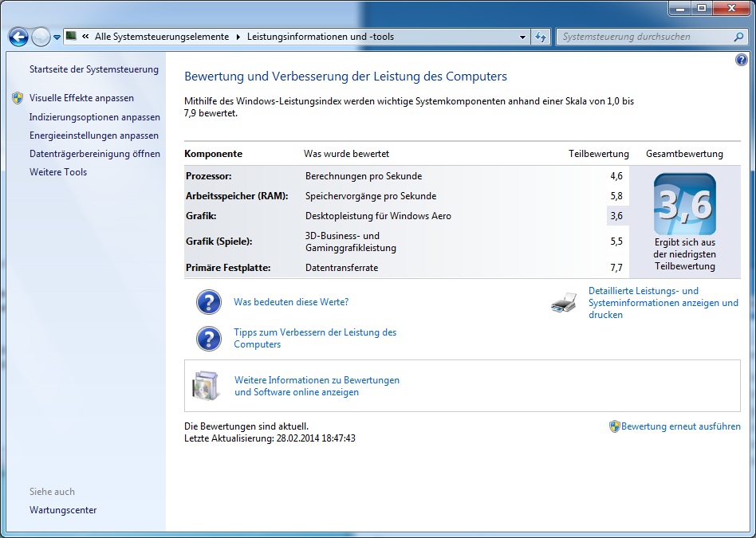Open Weitere Tools link
Screen dimensions: 756x538
58,172
